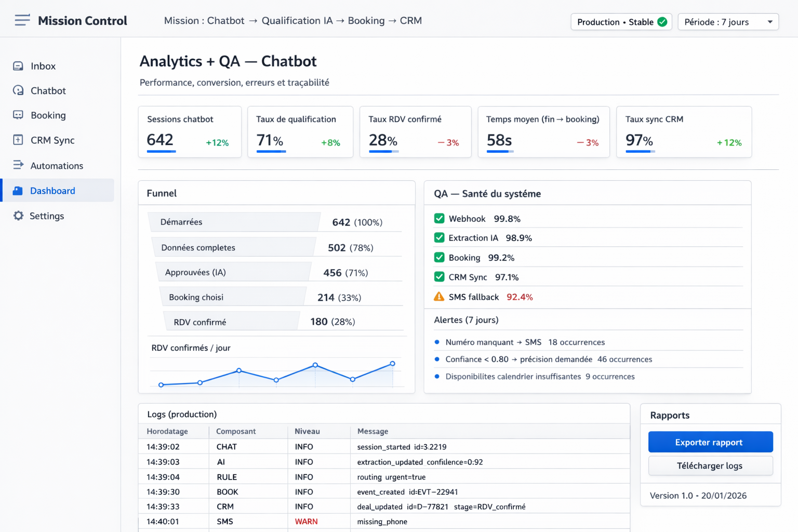
Task: Click the Exporter rapport button
Action: coord(710,442)
